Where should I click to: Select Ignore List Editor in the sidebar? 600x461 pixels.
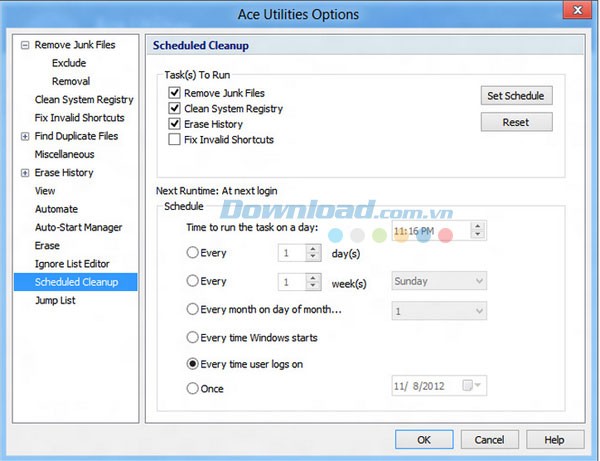pyautogui.click(x=72, y=264)
